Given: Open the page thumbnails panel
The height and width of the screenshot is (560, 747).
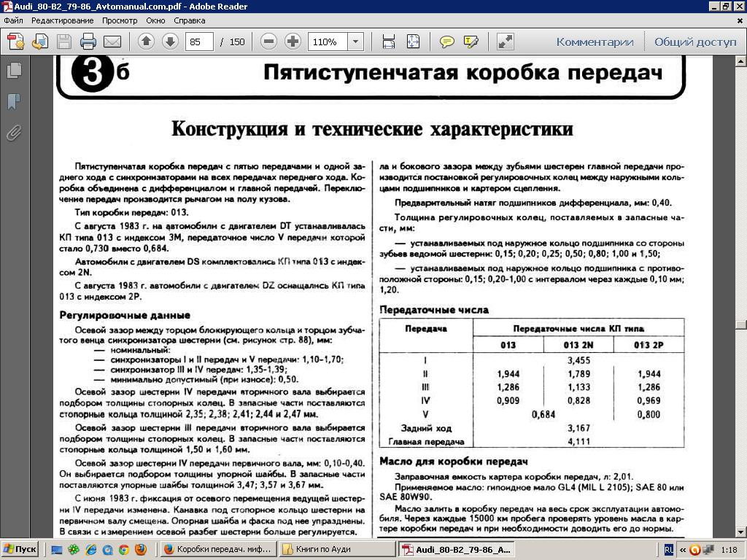Looking at the screenshot, I should [13, 70].
